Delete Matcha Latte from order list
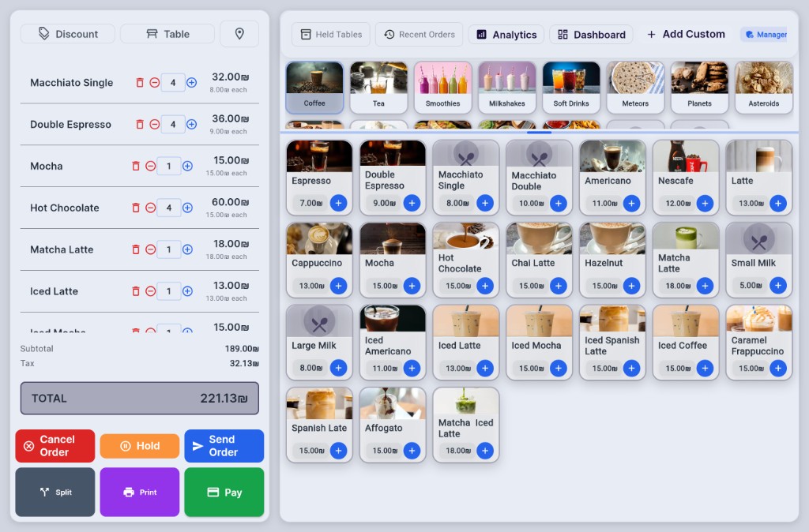 [x=136, y=249]
